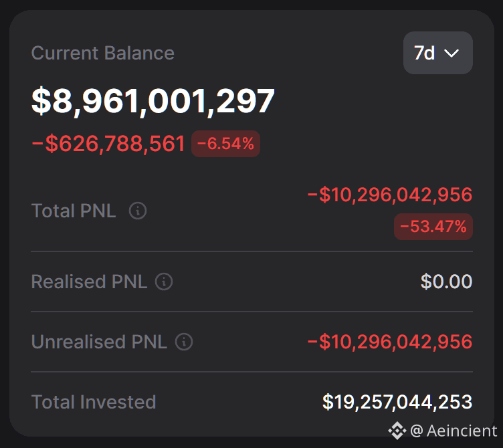
Task: Click the chevron arrow beside 7d
Action: pos(451,53)
